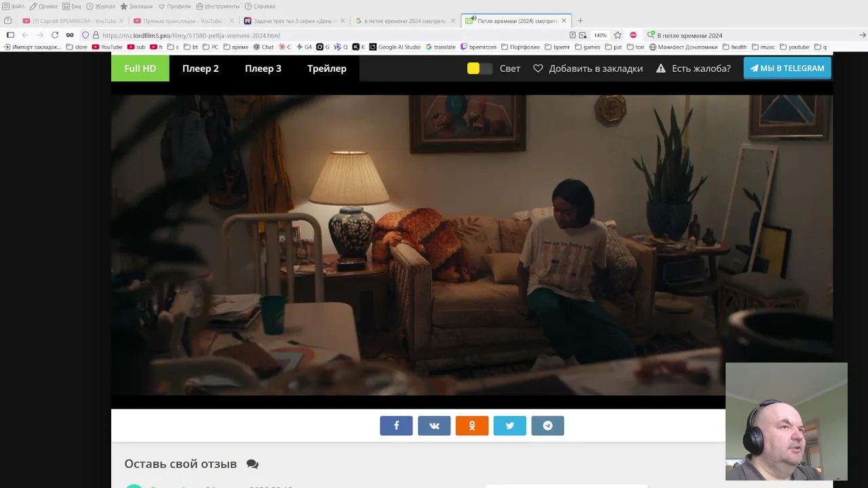Close the Петля времени (2024) tab
The image size is (868, 488).
pos(564,21)
